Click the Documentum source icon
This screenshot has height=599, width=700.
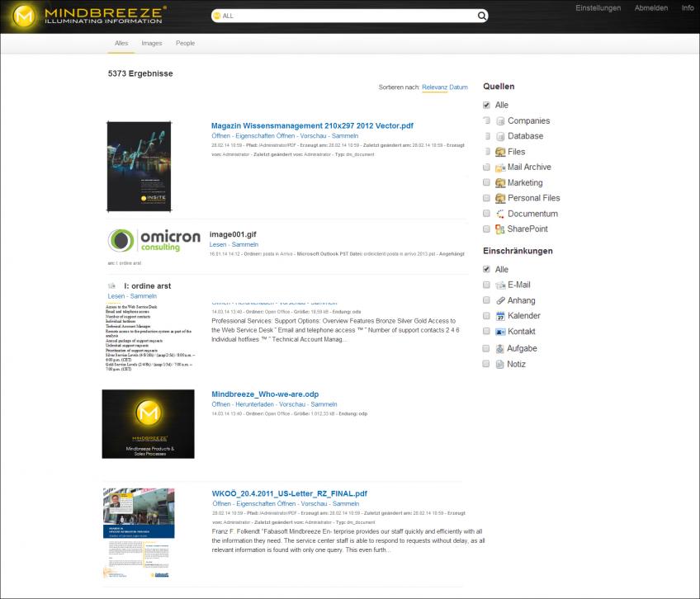click(499, 213)
